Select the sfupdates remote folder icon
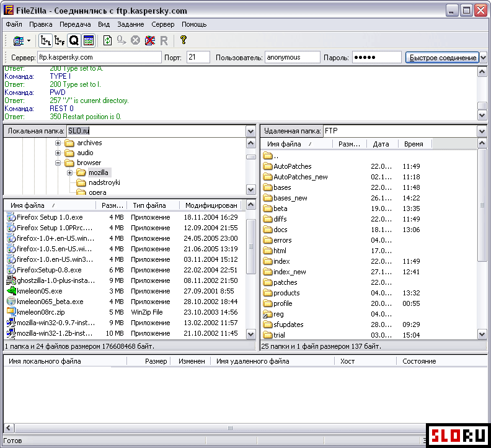This screenshot has height=448, width=491. pos(268,325)
